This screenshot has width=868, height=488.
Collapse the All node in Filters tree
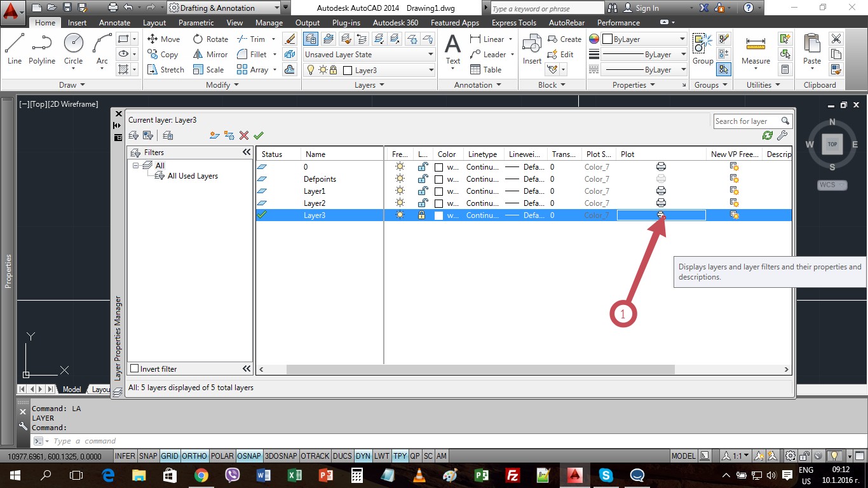click(x=137, y=165)
